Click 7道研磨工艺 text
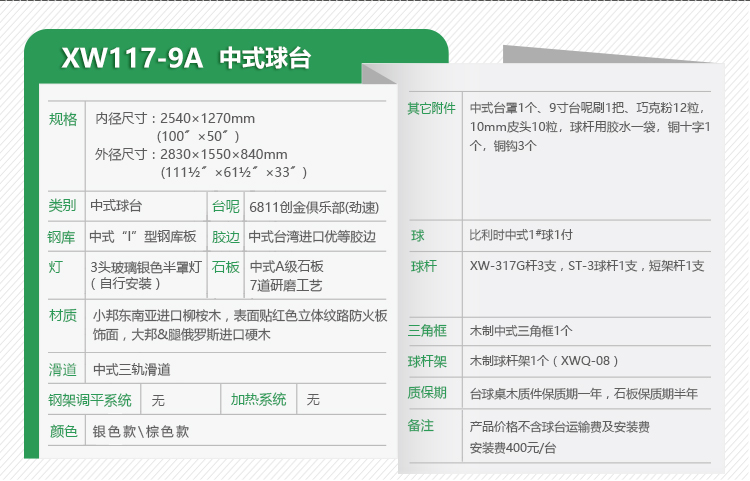The width and height of the screenshot is (750, 481). tap(286, 285)
